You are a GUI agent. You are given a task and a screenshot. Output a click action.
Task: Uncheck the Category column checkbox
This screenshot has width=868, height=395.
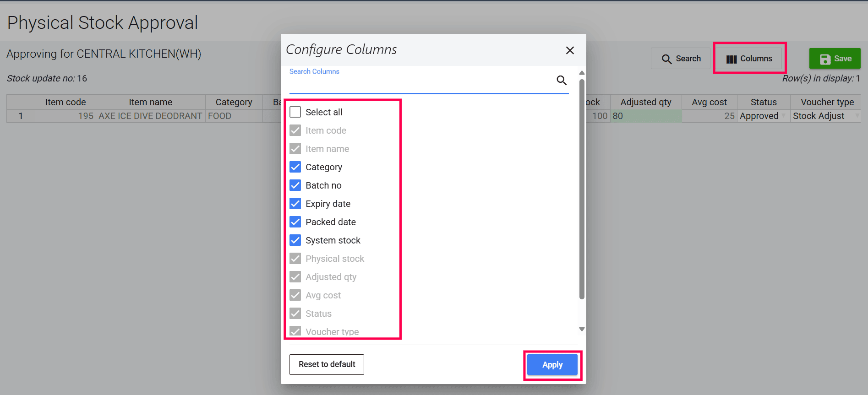tap(295, 167)
